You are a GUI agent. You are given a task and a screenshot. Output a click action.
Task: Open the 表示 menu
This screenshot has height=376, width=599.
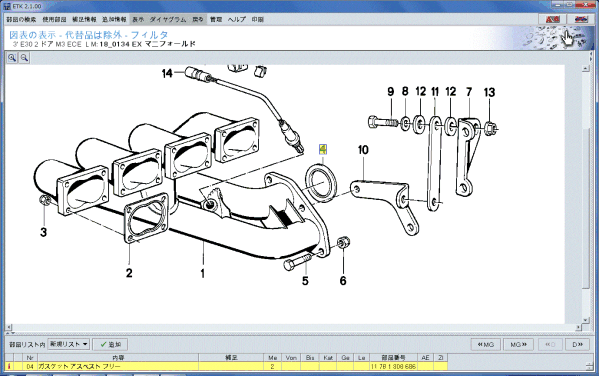138,19
